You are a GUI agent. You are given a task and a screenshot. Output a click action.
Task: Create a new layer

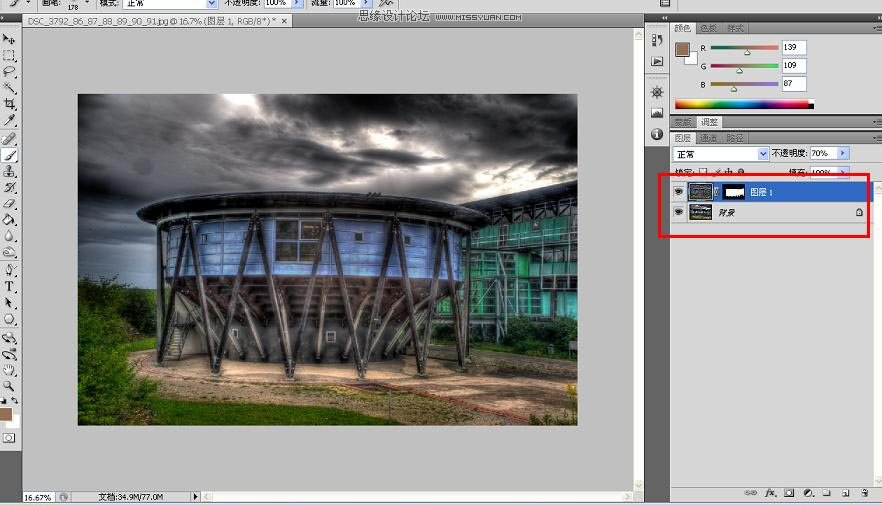(x=845, y=493)
